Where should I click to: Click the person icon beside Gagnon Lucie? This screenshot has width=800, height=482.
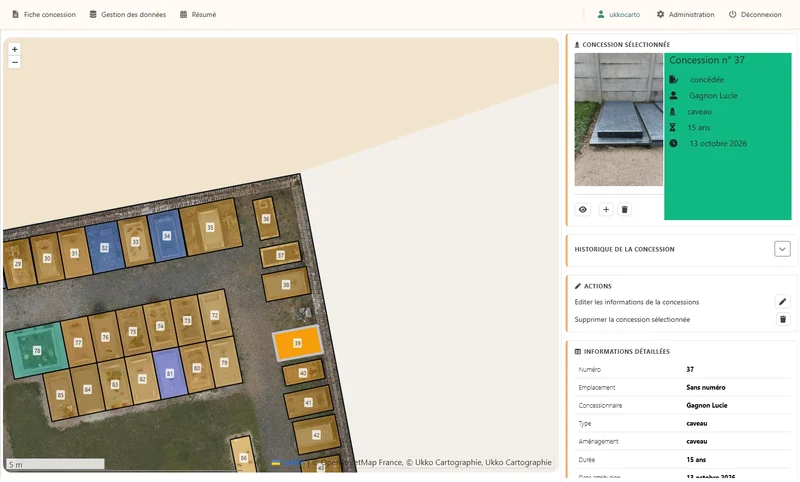(673, 95)
